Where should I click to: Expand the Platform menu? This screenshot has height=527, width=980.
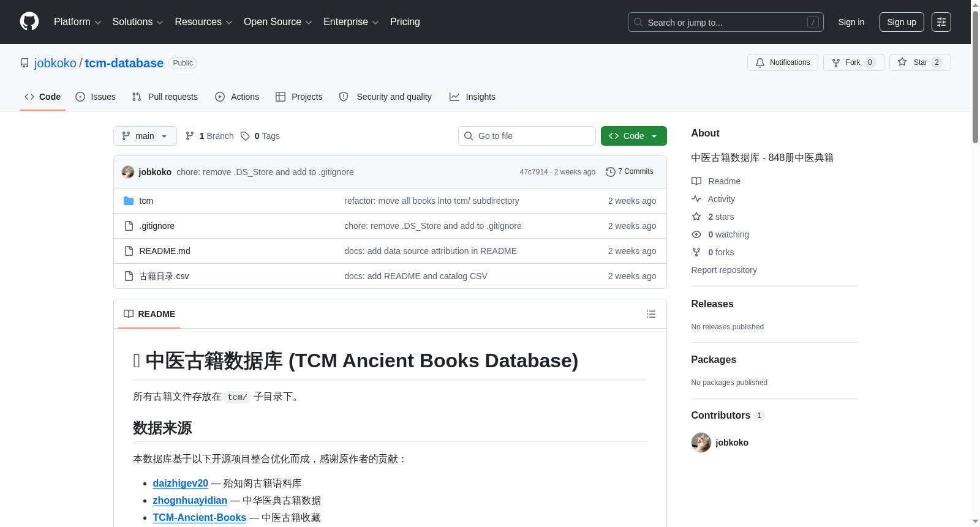coord(78,22)
